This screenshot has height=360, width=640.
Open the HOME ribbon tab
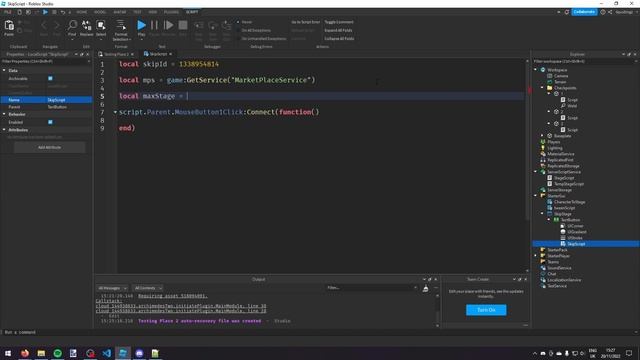point(82,12)
